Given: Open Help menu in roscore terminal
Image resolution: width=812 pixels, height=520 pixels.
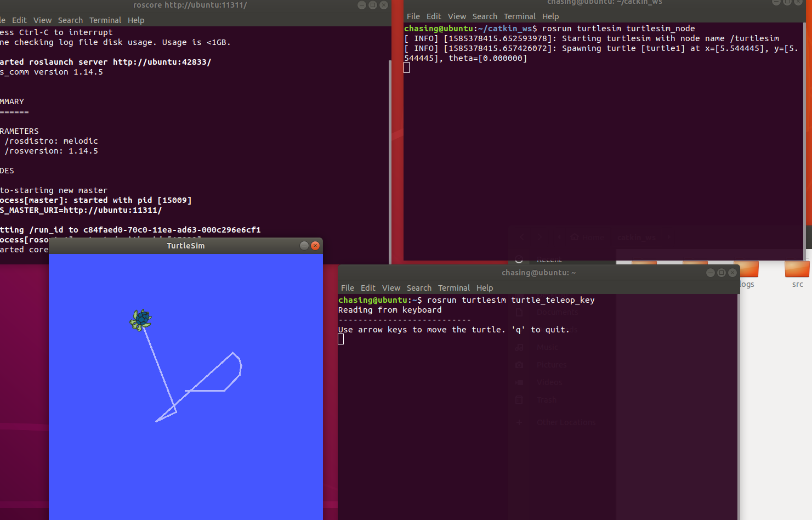Looking at the screenshot, I should 136,20.
